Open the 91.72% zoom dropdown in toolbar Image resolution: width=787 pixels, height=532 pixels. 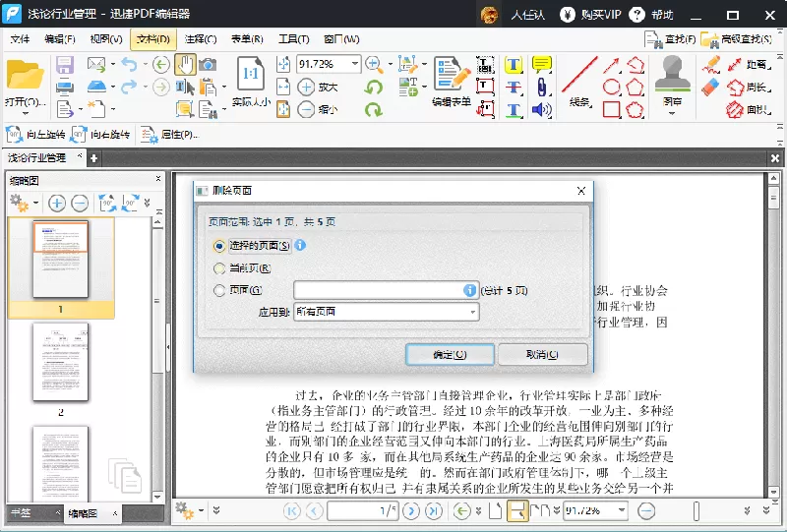point(355,64)
